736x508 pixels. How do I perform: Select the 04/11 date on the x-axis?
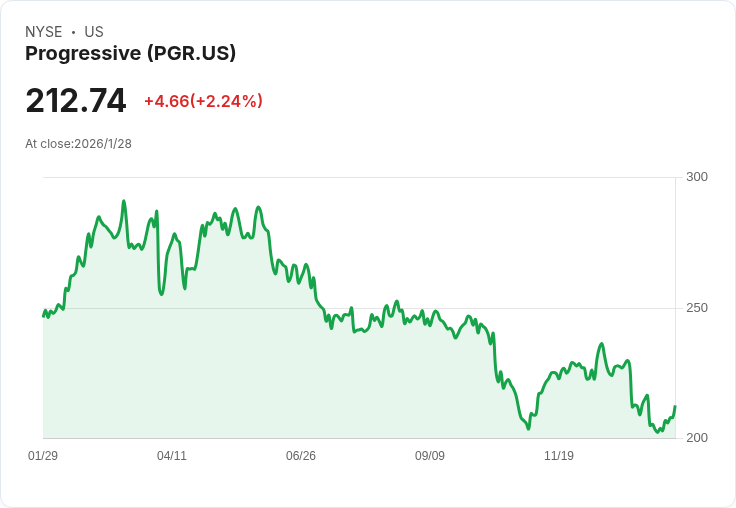point(172,456)
